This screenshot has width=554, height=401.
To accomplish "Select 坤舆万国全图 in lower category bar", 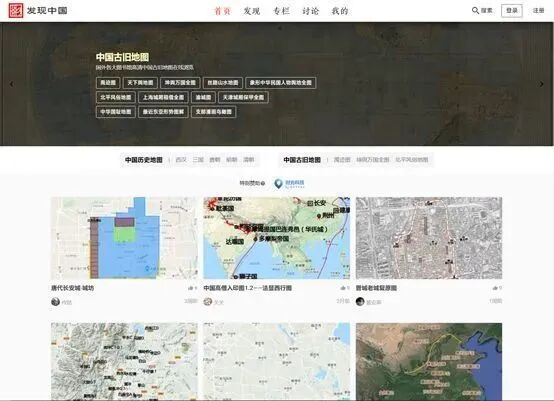I will click(x=372, y=160).
